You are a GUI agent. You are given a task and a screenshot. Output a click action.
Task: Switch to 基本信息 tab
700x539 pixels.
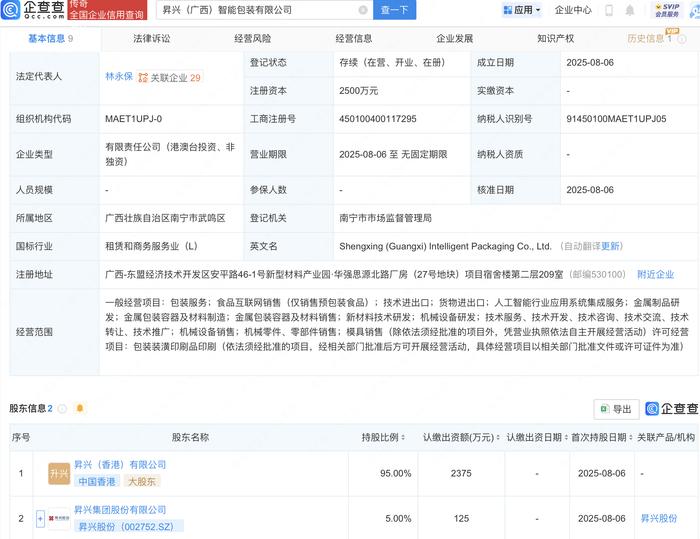coord(50,39)
